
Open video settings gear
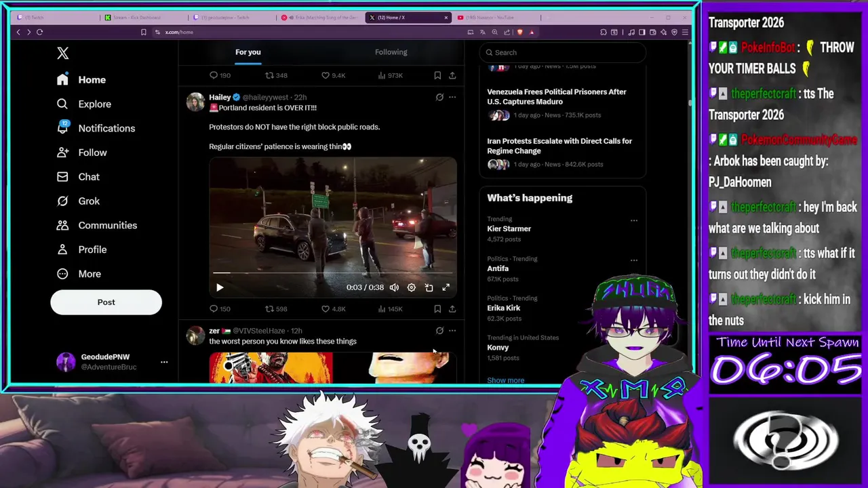click(411, 288)
